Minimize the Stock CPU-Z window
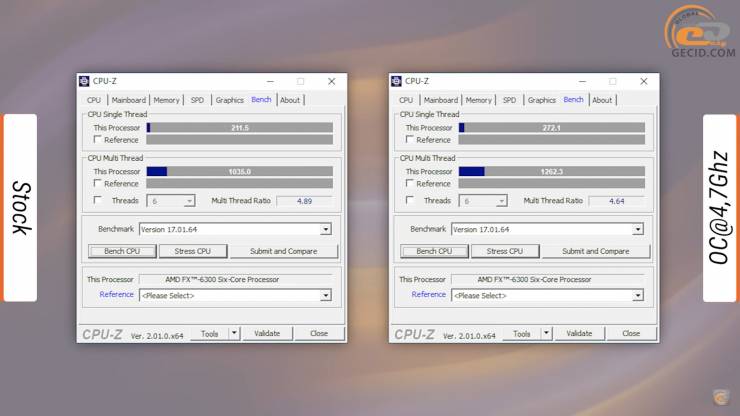 click(270, 81)
